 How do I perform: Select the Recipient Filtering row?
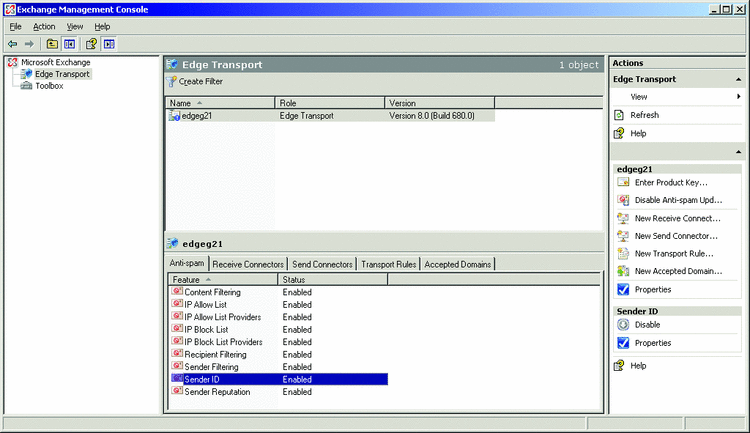click(x=279, y=355)
